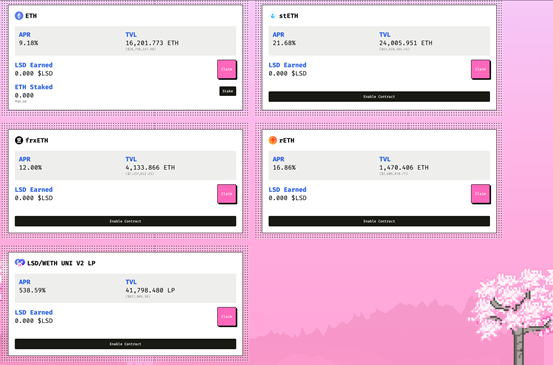Click the rETH orange rocket icon

tap(273, 140)
